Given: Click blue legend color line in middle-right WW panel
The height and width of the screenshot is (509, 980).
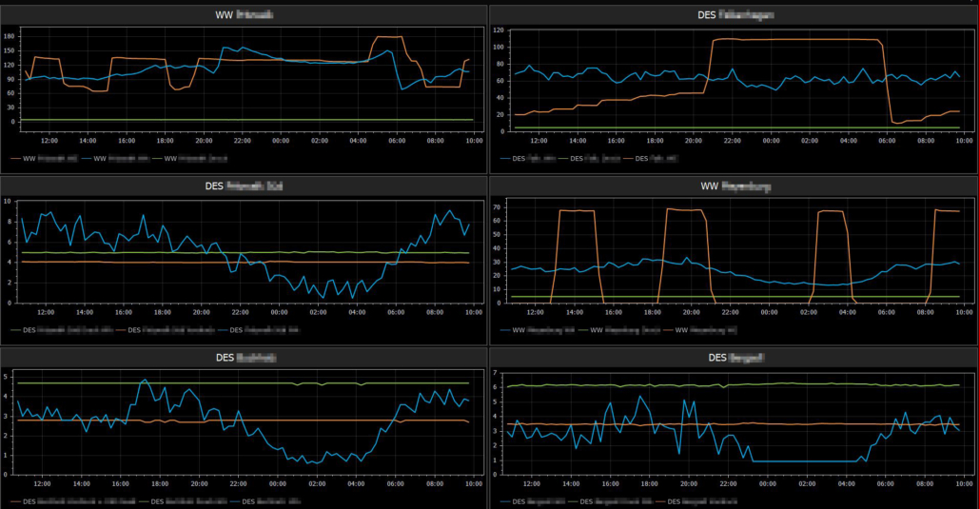Looking at the screenshot, I should pos(505,329).
